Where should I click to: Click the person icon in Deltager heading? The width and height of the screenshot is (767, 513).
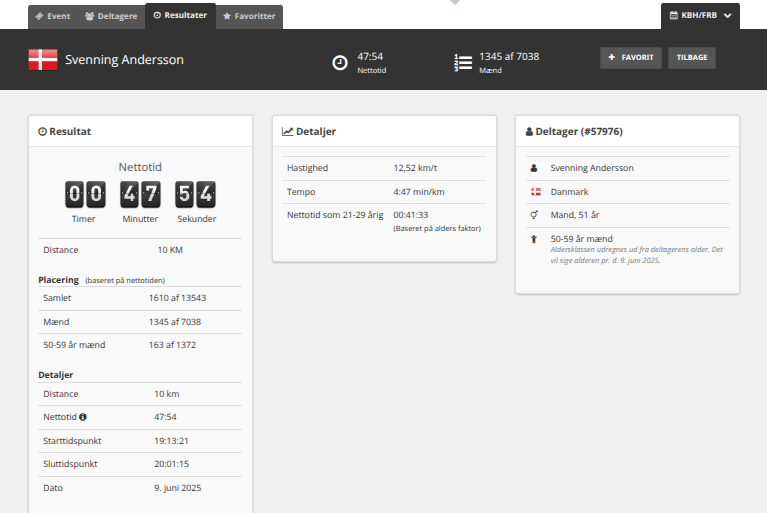[x=529, y=132]
